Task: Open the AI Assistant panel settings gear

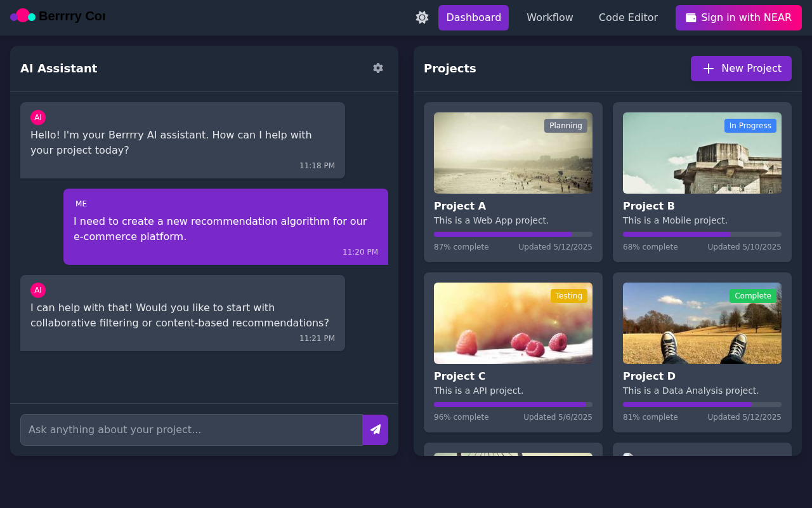Action: (377, 68)
